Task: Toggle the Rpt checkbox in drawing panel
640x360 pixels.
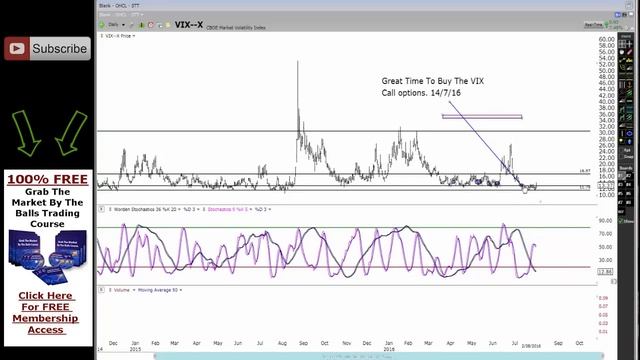Action: [622, 149]
